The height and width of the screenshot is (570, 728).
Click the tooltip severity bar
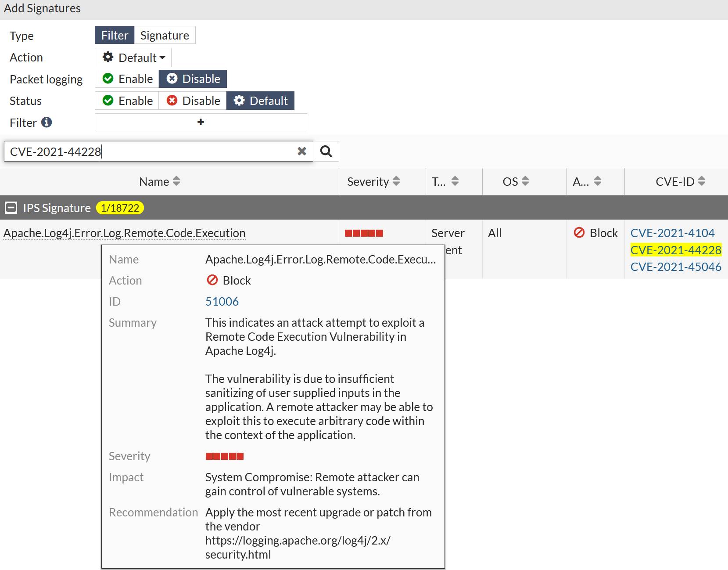(x=225, y=456)
